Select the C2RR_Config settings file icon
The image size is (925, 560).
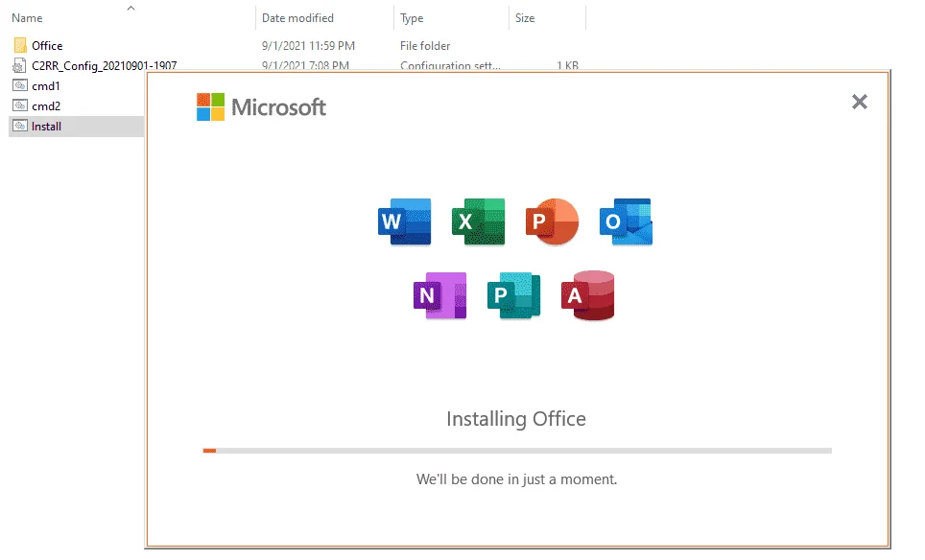(x=19, y=65)
